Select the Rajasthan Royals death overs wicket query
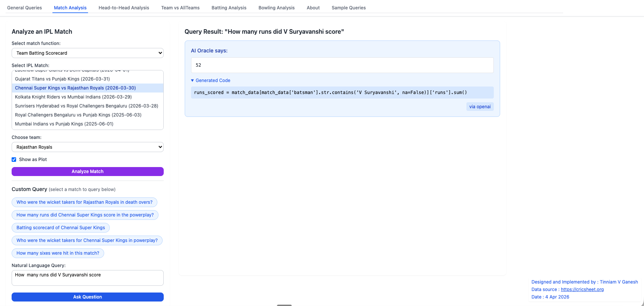The image size is (644, 306). [x=84, y=202]
